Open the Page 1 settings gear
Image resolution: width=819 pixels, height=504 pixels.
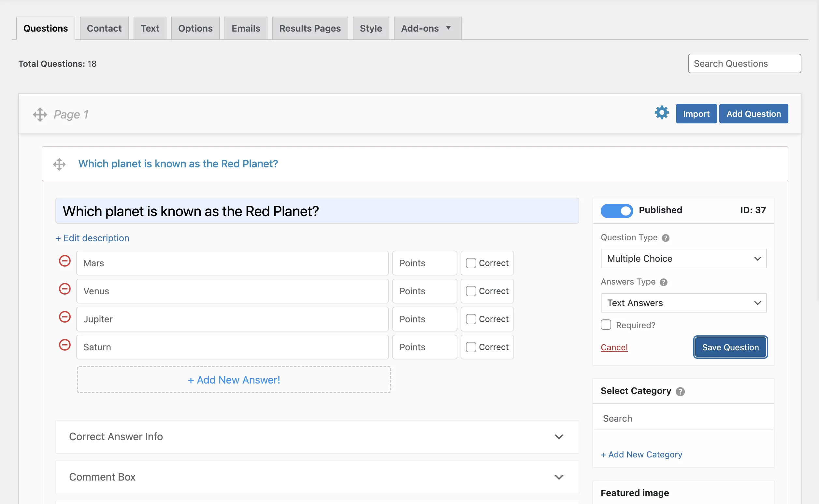(x=662, y=113)
